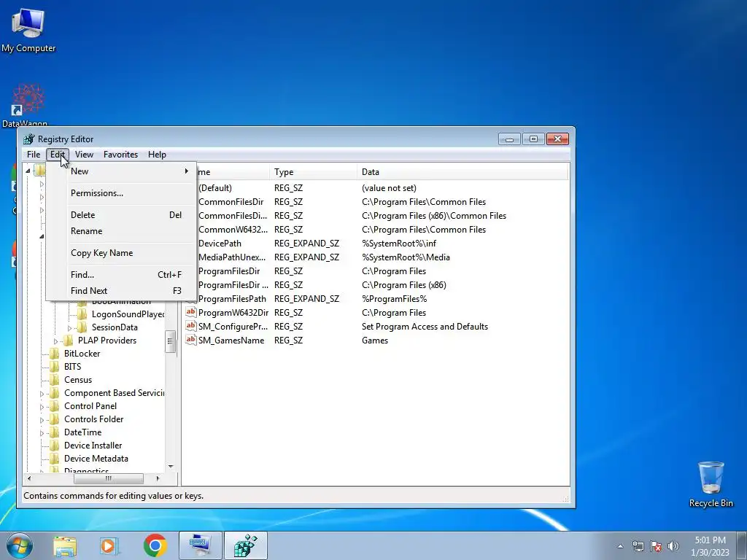Select the ProgramFilesDir value name
The image size is (747, 560).
(x=228, y=271)
